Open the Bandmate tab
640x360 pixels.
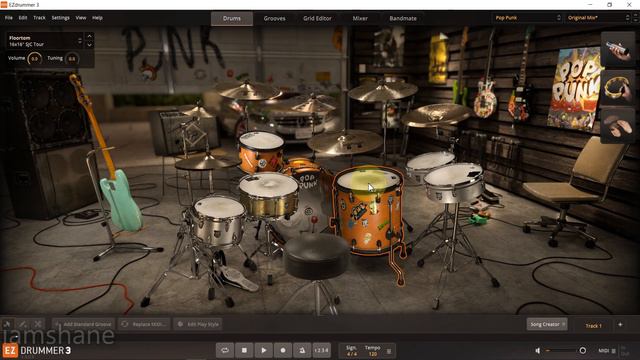click(403, 18)
